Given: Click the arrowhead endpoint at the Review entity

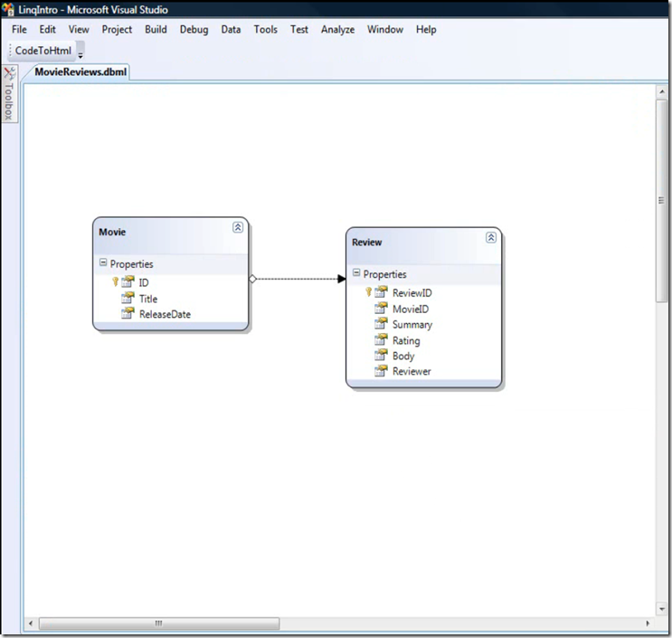Looking at the screenshot, I should [342, 279].
